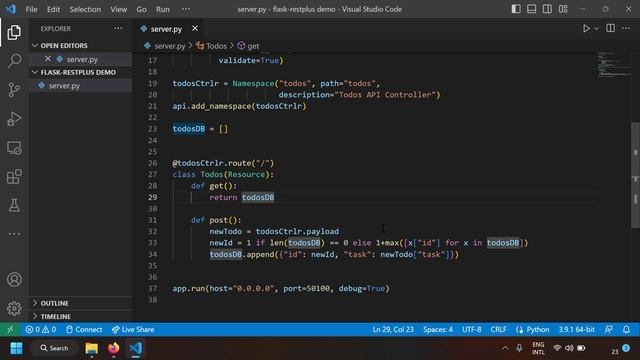This screenshot has height=360, width=640.
Task: Click Todos class breadcrumb
Action: 211,46
